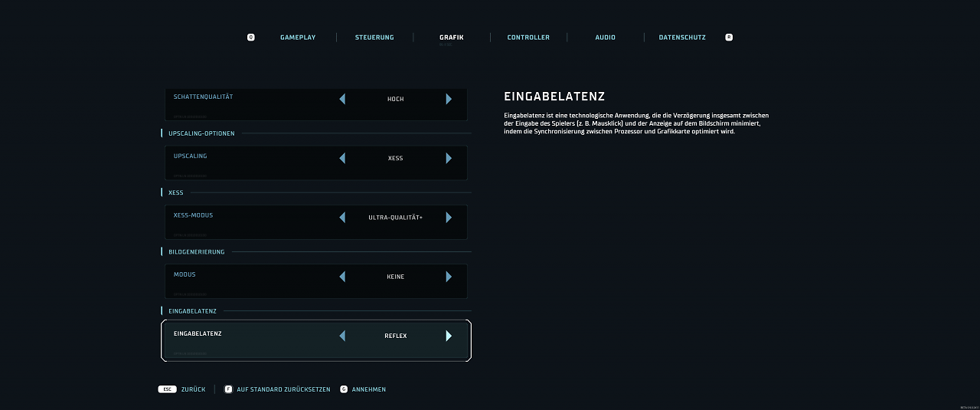Select the Grafik tab
This screenshot has height=410, width=980.
pyautogui.click(x=452, y=37)
